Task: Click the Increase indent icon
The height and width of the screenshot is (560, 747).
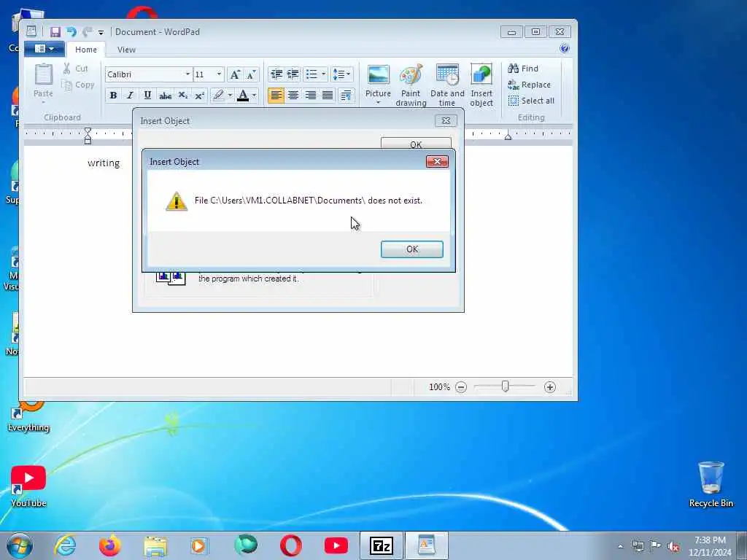Action: pos(293,74)
